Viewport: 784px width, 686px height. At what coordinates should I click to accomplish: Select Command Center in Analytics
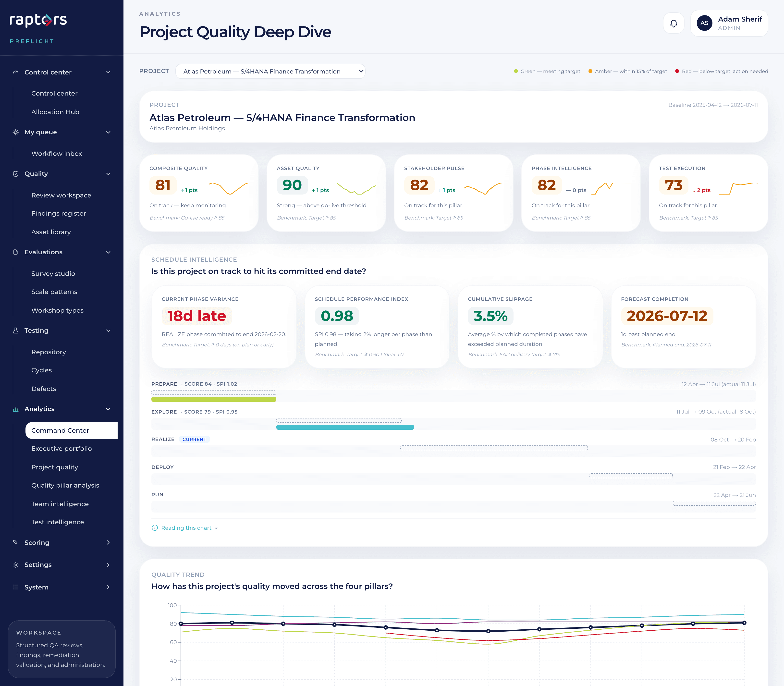click(71, 430)
